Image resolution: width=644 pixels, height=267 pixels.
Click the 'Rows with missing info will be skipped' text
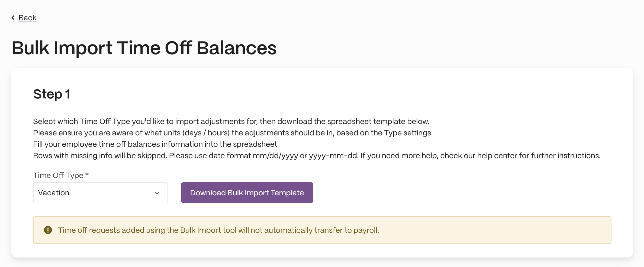coord(100,155)
